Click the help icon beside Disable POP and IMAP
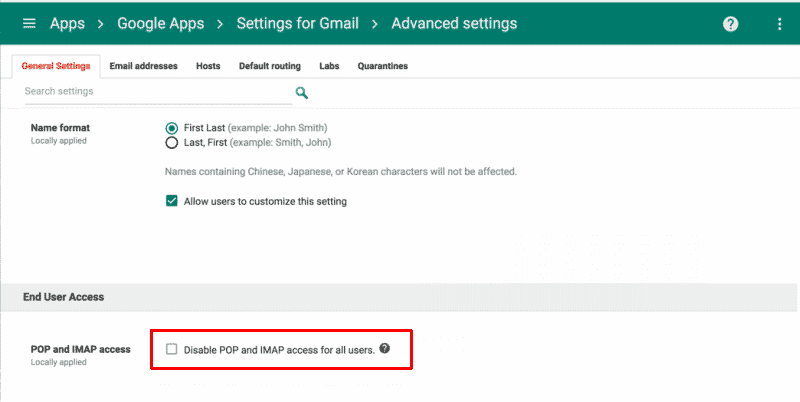Image resolution: width=800 pixels, height=402 pixels. [x=385, y=348]
